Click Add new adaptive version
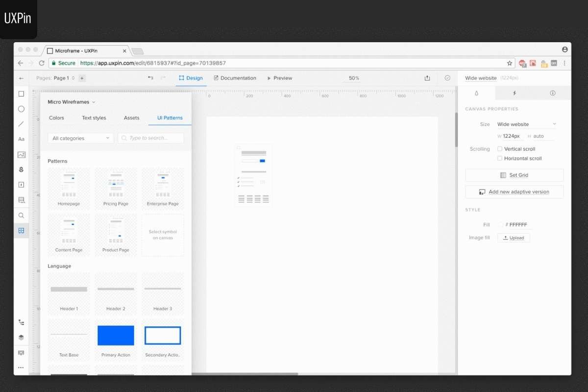This screenshot has height=392, width=588. pyautogui.click(x=514, y=192)
